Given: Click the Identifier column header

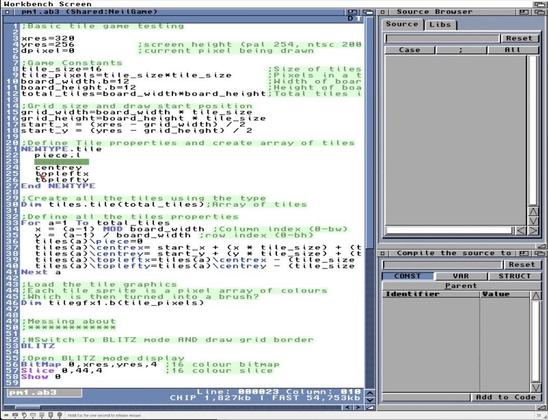Looking at the screenshot, I should pyautogui.click(x=431, y=294).
